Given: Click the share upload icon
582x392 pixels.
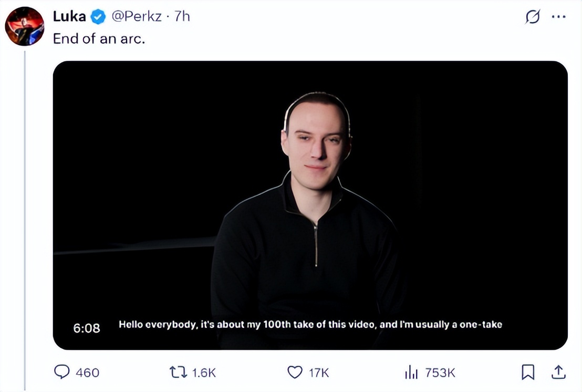Looking at the screenshot, I should (558, 373).
